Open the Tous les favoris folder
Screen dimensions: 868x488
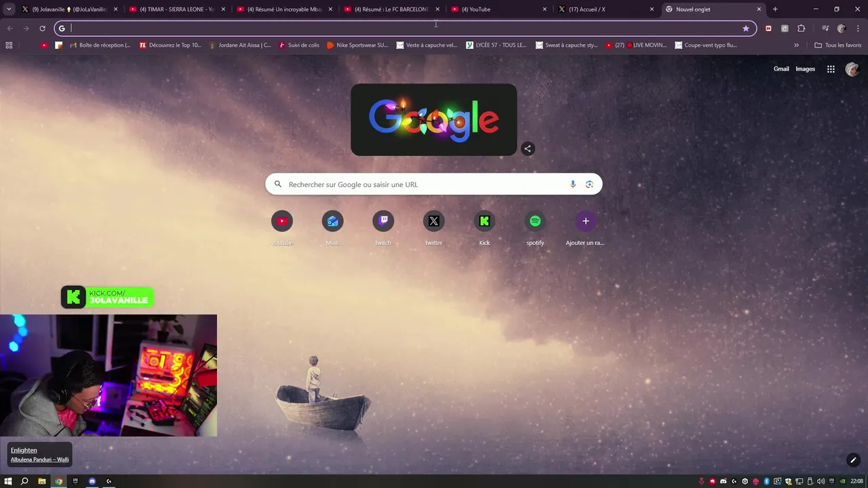837,45
